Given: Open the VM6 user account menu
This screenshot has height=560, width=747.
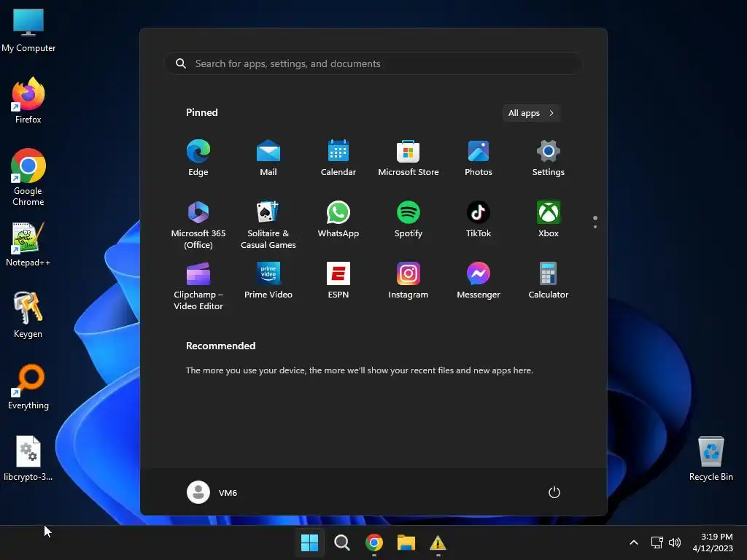Looking at the screenshot, I should pyautogui.click(x=212, y=492).
